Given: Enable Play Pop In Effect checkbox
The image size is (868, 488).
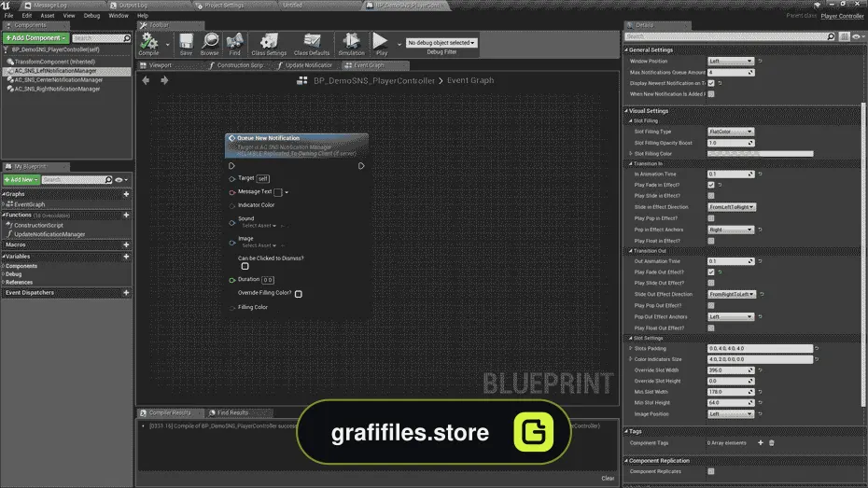Looking at the screenshot, I should pyautogui.click(x=711, y=218).
